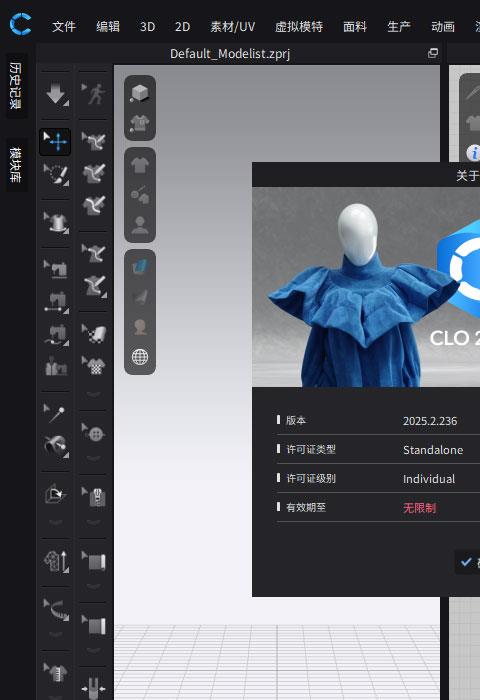Select garment measurement with up-arrow tool
Image resolution: width=480 pixels, height=700 pixels.
56,561
